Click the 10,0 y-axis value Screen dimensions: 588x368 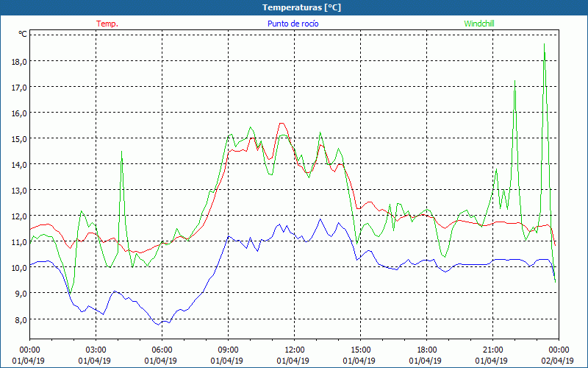pos(19,268)
